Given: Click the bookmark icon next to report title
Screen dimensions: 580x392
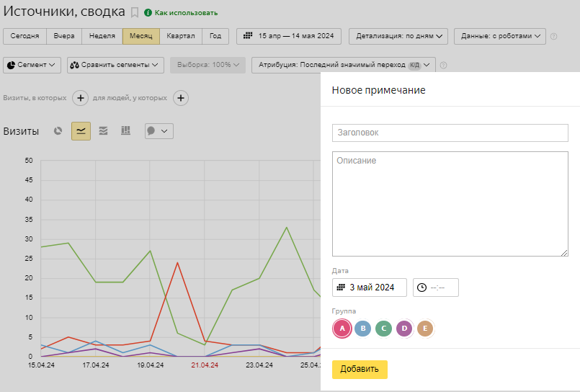Looking at the screenshot, I should pyautogui.click(x=135, y=12).
